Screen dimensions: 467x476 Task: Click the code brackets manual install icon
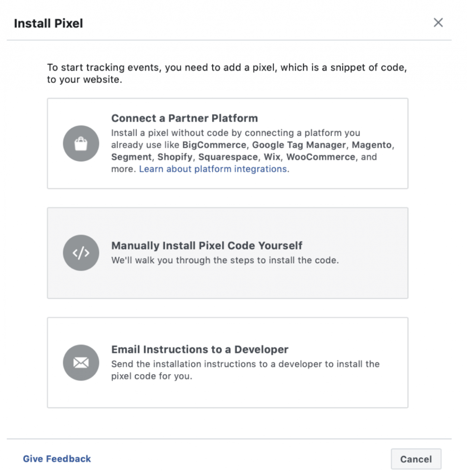(81, 253)
